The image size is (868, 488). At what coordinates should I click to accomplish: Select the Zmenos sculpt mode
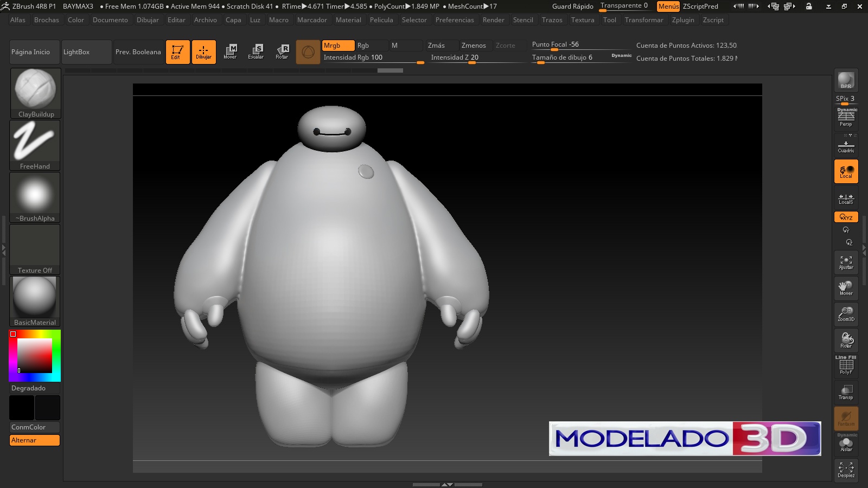coord(476,46)
